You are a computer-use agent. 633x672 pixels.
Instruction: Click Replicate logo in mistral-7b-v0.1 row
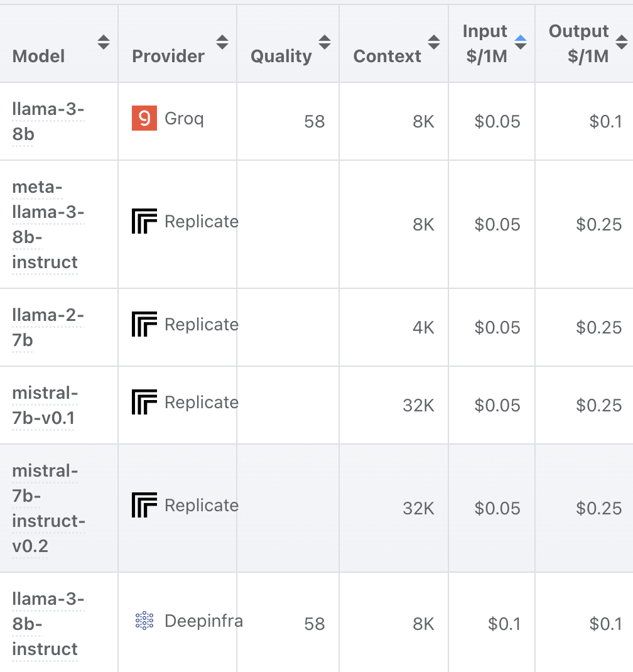144,402
